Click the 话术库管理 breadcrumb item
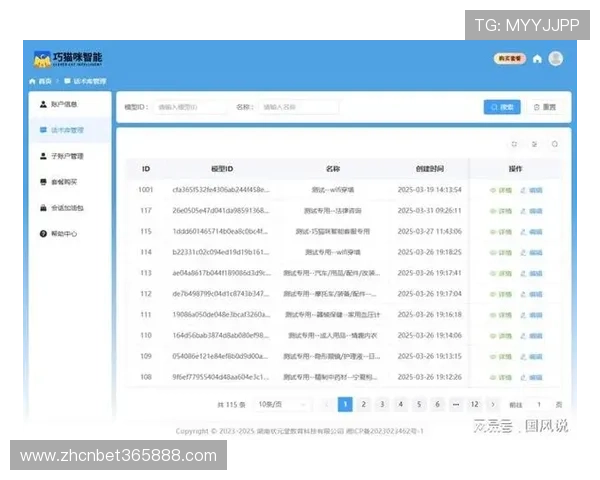This screenshot has height=480, width=600. pyautogui.click(x=85, y=81)
